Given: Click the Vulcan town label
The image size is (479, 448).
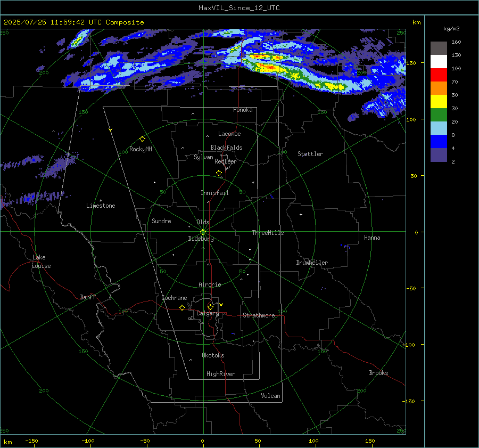Looking at the screenshot, I should point(270,396).
